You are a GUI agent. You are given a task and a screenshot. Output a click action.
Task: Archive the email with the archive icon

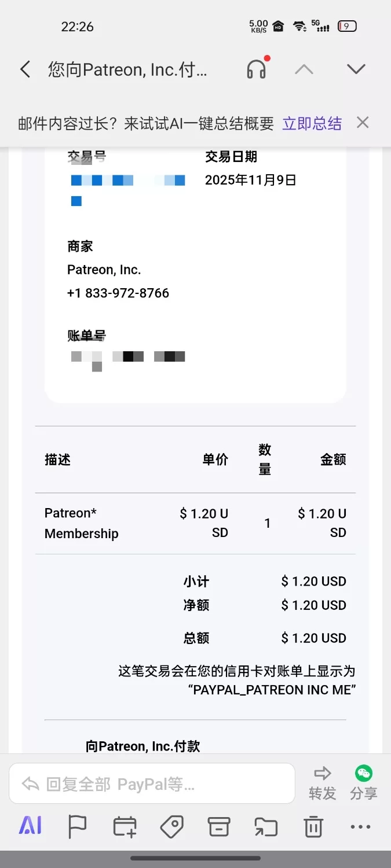click(x=219, y=826)
